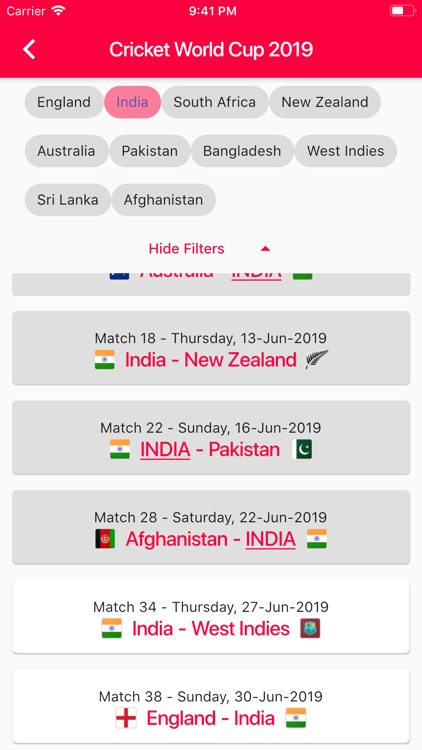
Task: Select the Sri Lanka filter chip
Action: pyautogui.click(x=67, y=199)
